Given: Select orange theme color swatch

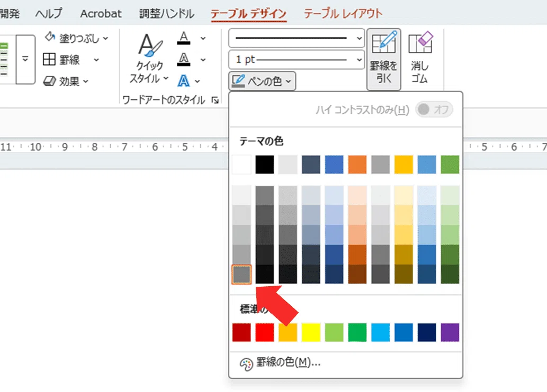Looking at the screenshot, I should (x=357, y=165).
